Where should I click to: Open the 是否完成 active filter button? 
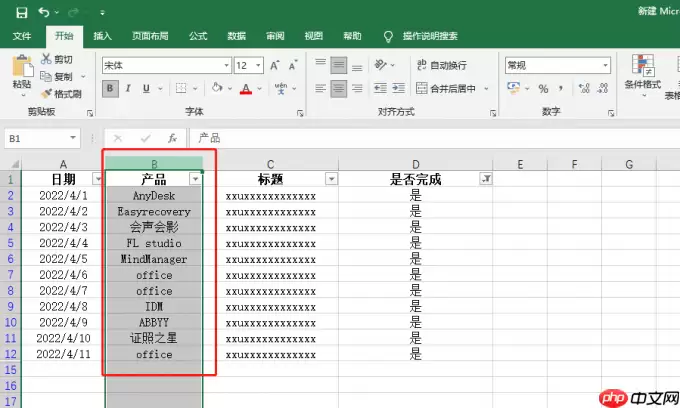coord(486,179)
